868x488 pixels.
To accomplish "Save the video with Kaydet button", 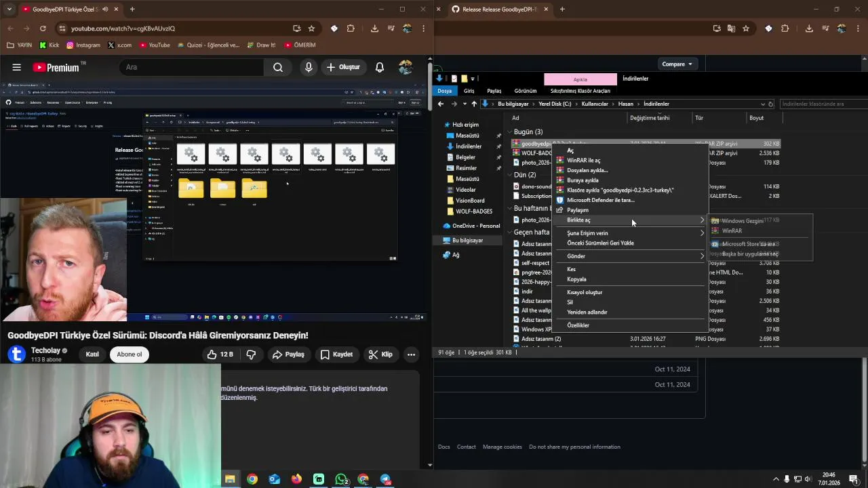I will 336,354.
